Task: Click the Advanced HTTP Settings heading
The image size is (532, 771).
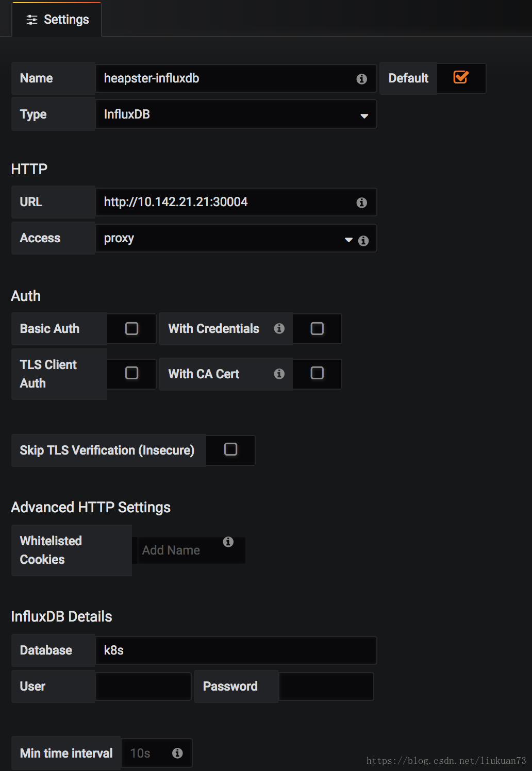Action: 91,507
